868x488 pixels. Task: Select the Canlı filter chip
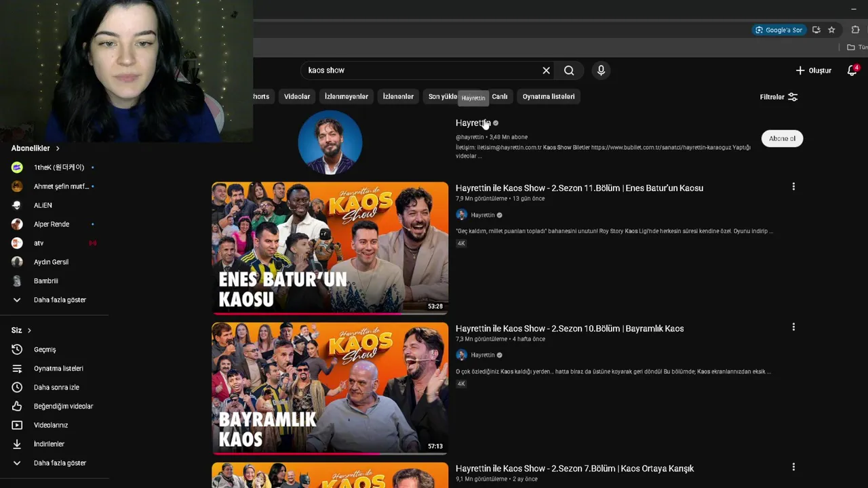click(x=500, y=97)
